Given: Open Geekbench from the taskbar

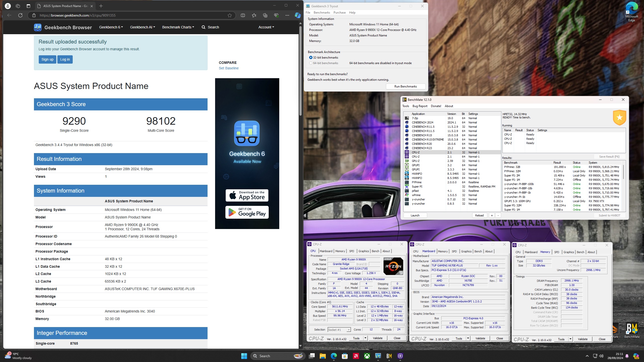Looking at the screenshot, I should tap(378, 356).
